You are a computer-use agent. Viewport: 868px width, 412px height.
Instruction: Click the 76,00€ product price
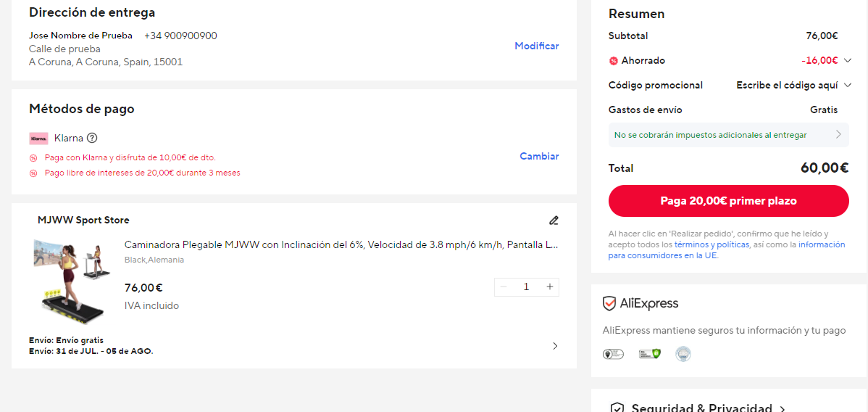[x=143, y=288]
